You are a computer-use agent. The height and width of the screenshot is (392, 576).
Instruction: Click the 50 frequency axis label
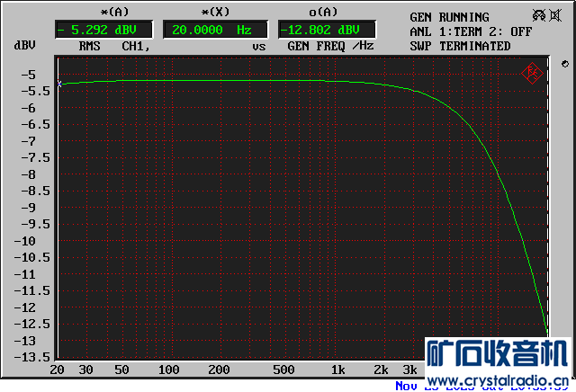coord(121,370)
